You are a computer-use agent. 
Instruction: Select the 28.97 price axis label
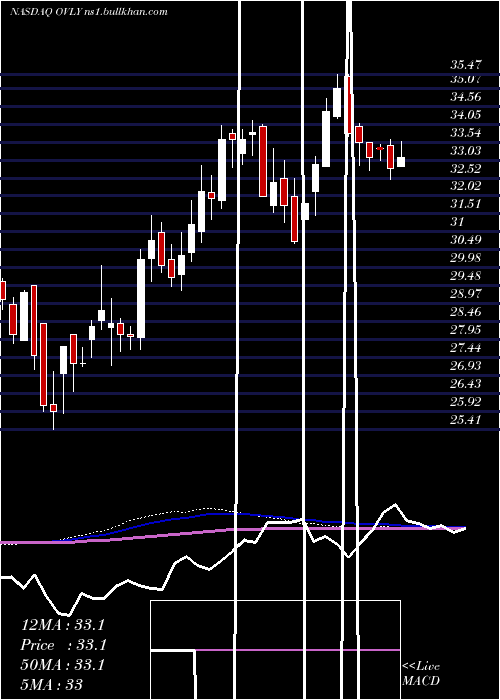pyautogui.click(x=466, y=294)
